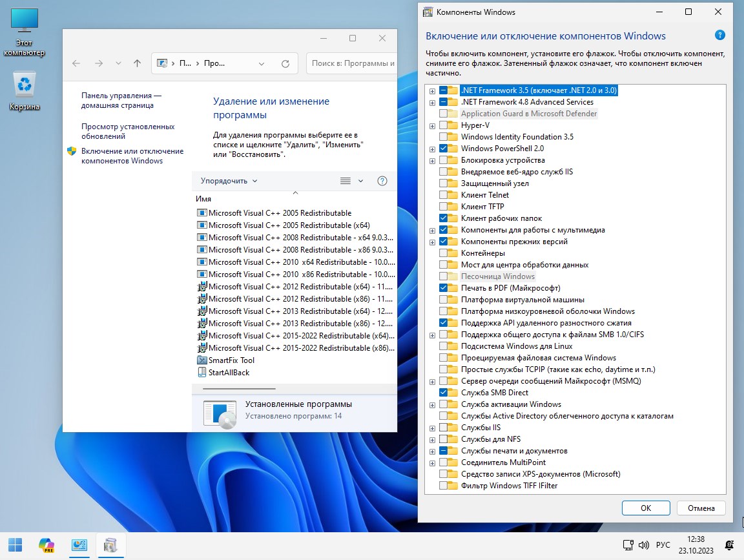This screenshot has height=560, width=744.
Task: Click the РУС language indicator
Action: [663, 544]
